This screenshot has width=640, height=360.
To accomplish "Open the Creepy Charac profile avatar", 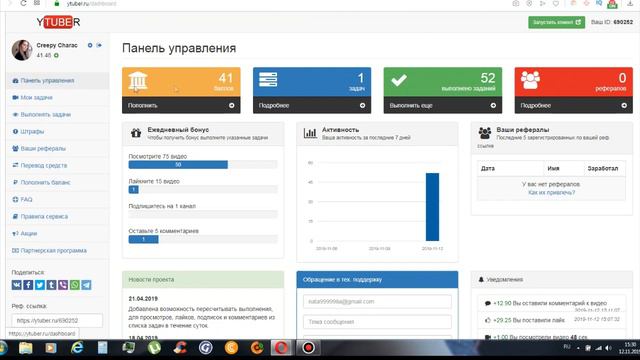I will click(22, 50).
